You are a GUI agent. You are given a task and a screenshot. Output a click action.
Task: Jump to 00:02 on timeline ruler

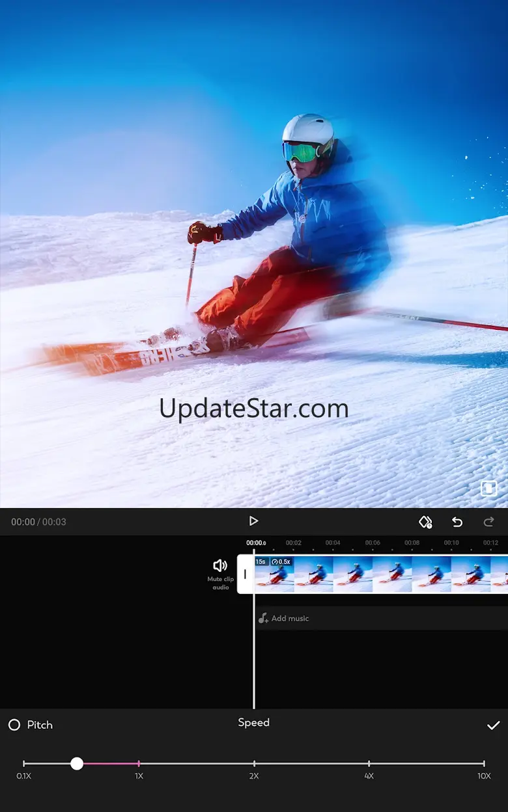[294, 543]
